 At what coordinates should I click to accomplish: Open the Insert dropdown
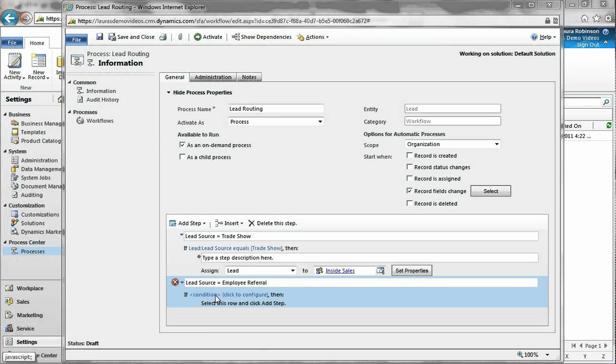coord(229,223)
